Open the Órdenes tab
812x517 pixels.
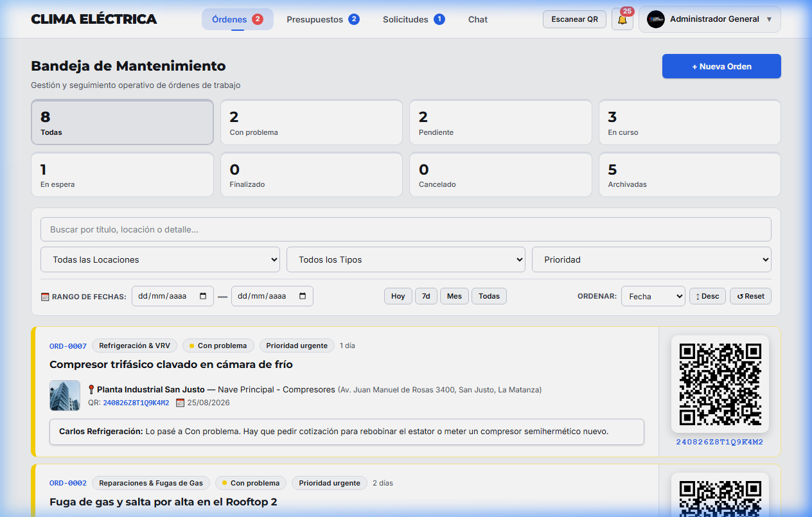(238, 19)
